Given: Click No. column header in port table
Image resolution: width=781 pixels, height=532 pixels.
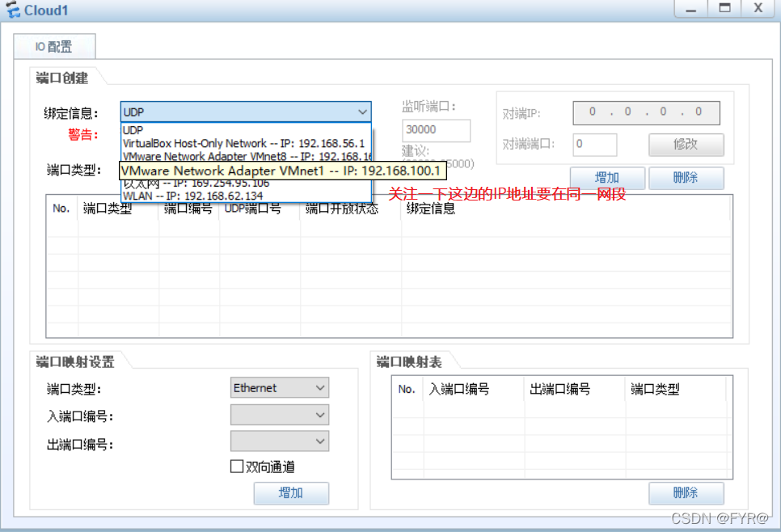Looking at the screenshot, I should pyautogui.click(x=61, y=209).
